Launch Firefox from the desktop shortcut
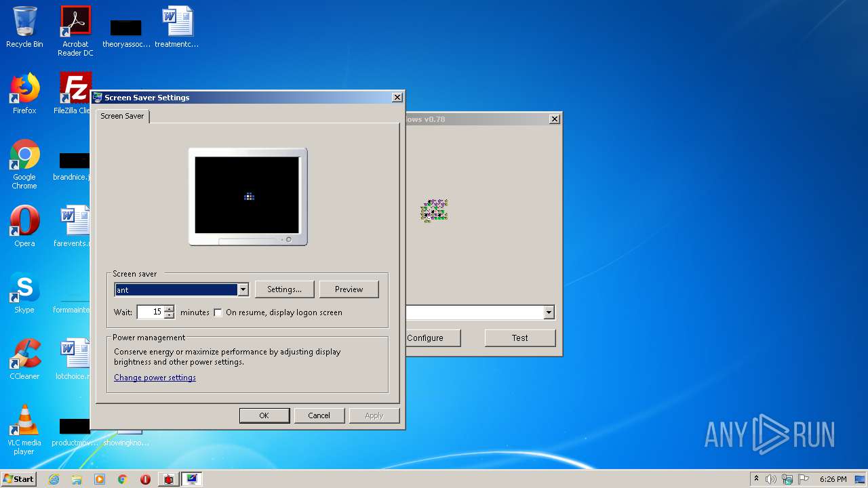The height and width of the screenshot is (488, 868). coord(24,94)
